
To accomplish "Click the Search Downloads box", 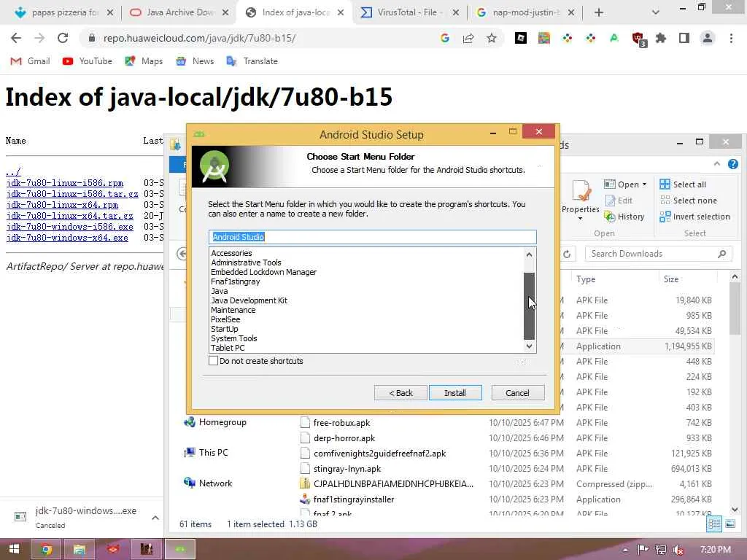I will click(x=659, y=254).
